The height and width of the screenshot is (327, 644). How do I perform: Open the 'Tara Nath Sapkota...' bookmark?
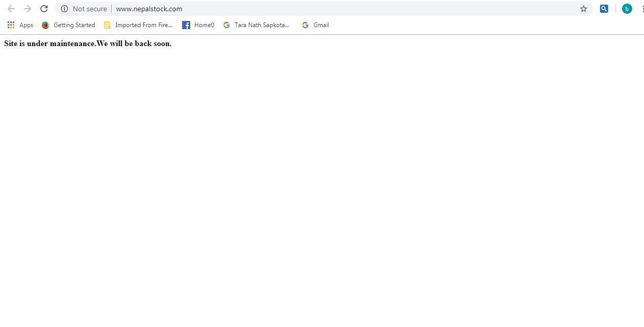(262, 25)
